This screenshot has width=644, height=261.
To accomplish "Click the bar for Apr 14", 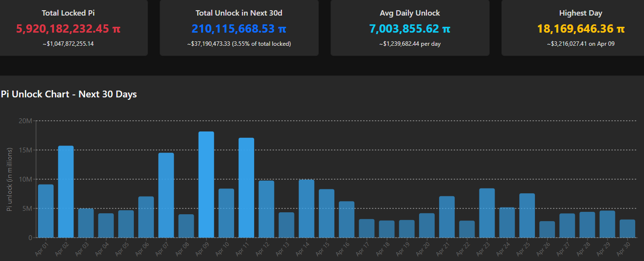I will pyautogui.click(x=306, y=209).
